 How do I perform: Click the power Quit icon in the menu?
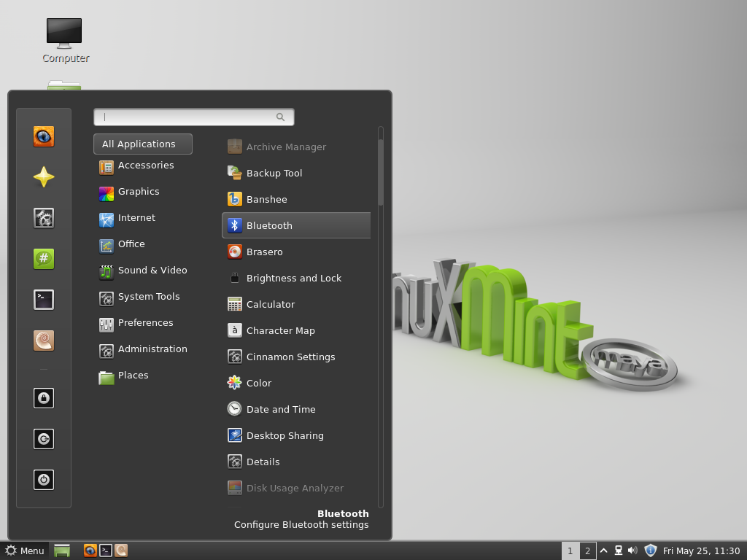pos(43,480)
